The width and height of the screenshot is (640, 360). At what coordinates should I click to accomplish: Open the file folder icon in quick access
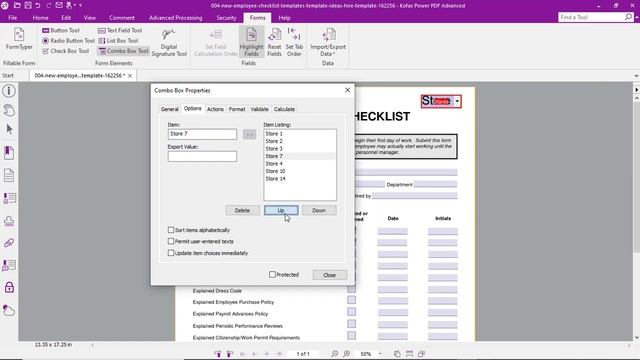pyautogui.click(x=17, y=5)
